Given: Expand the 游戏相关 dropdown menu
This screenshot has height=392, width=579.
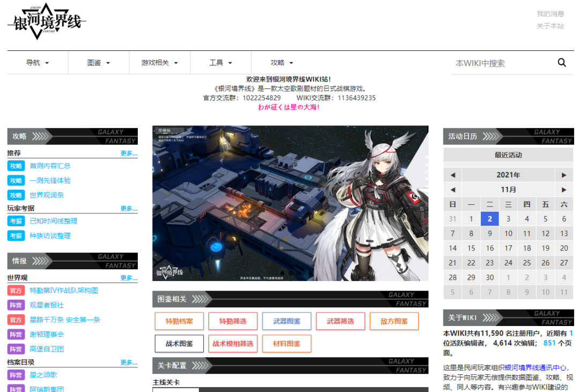Looking at the screenshot, I should [160, 63].
